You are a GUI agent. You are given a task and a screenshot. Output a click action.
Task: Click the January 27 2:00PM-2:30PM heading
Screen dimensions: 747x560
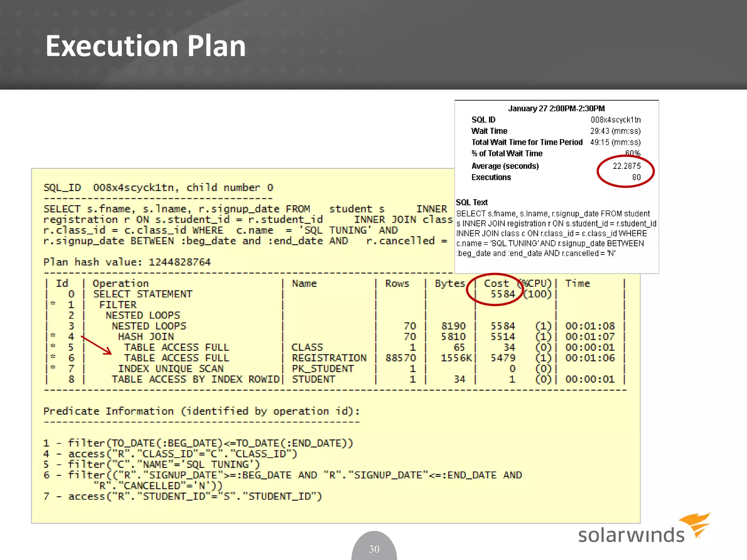pyautogui.click(x=556, y=109)
